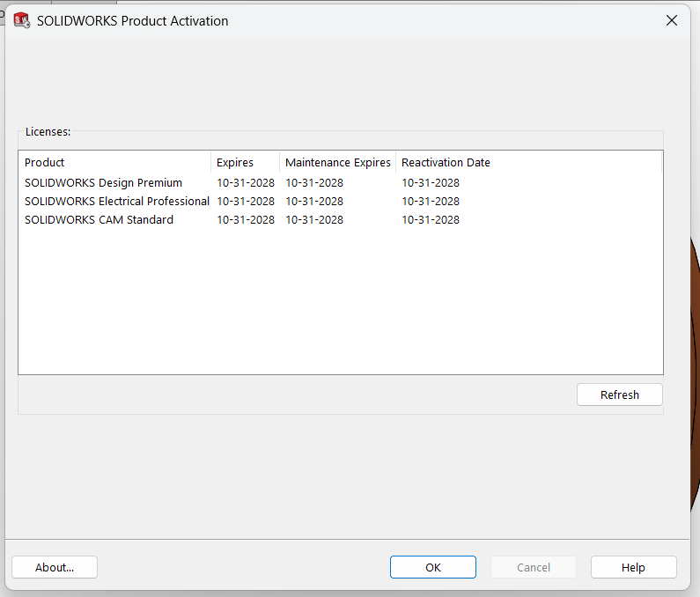Screen dimensions: 700x597
Task: Sort by the Product column header
Action: (114, 163)
